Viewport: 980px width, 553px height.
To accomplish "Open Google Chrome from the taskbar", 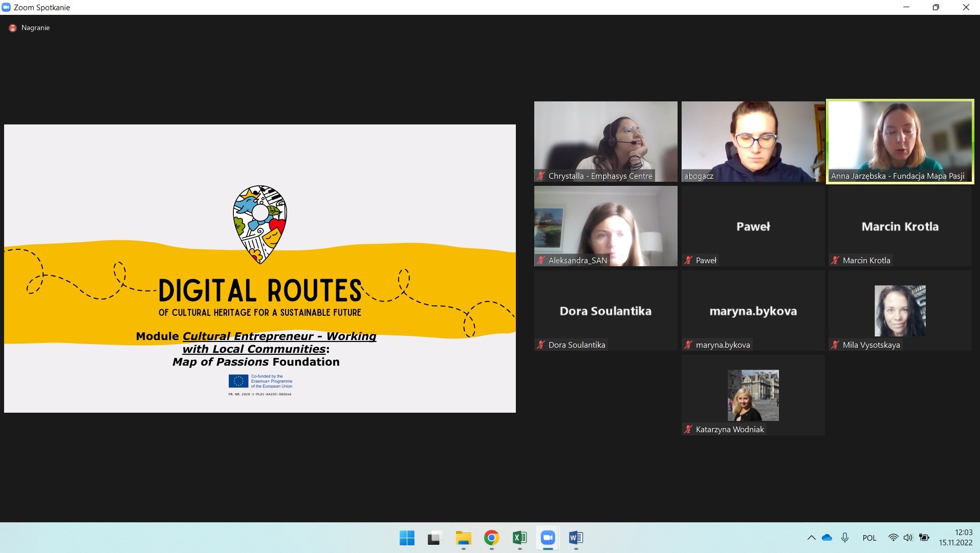I will point(491,538).
